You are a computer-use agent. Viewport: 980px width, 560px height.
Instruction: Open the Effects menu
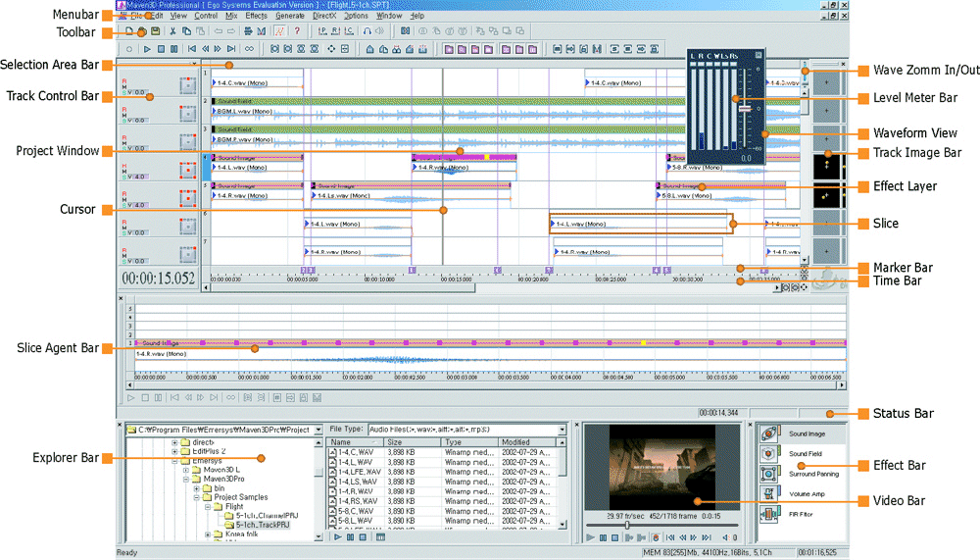point(256,16)
